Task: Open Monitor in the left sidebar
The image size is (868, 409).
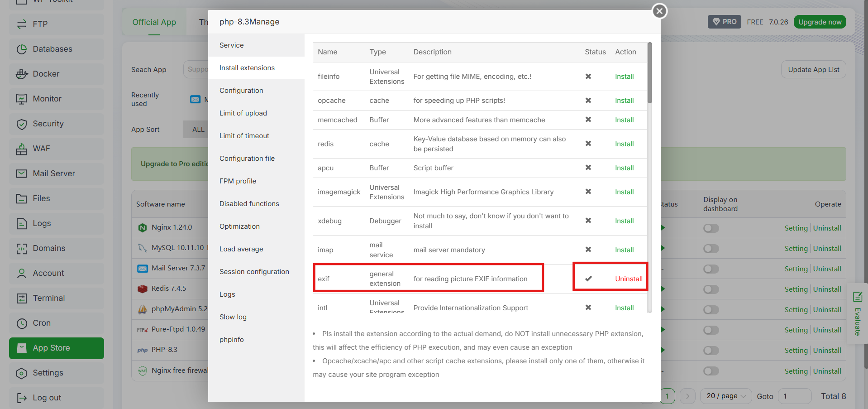Action: pyautogui.click(x=57, y=99)
